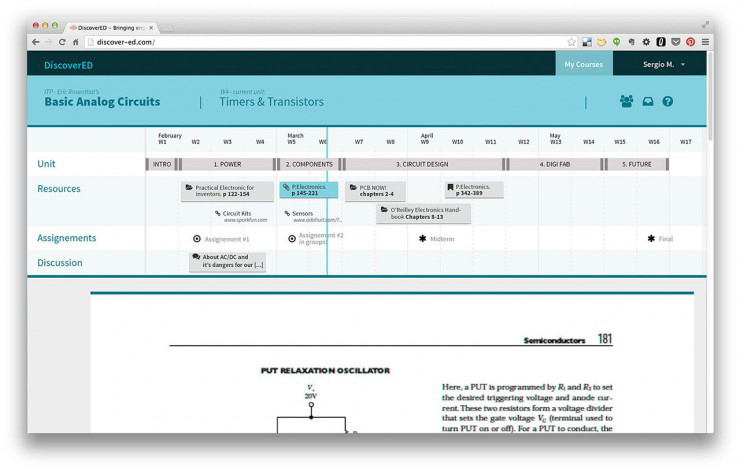
Task: Select the DiscoverED browser tab
Action: tap(108, 27)
